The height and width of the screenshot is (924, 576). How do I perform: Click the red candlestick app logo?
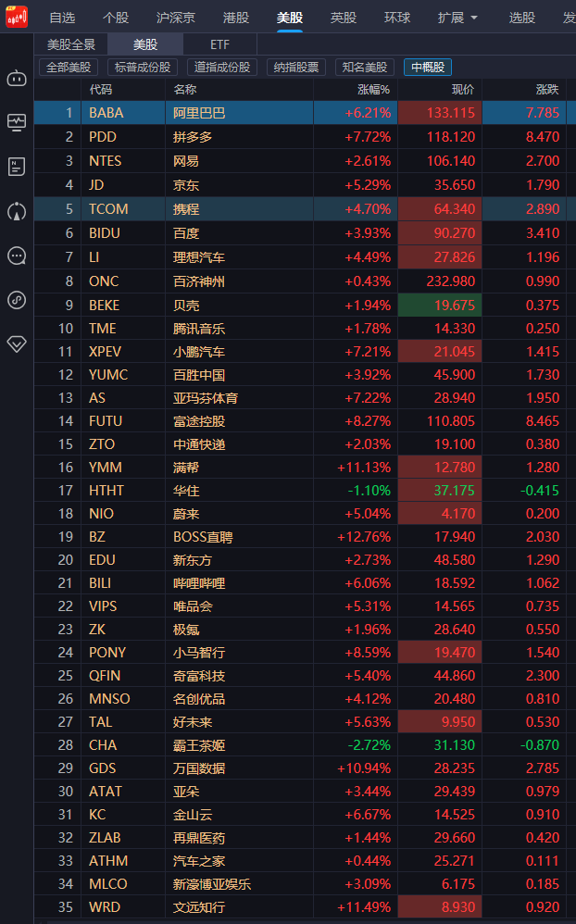point(17,17)
